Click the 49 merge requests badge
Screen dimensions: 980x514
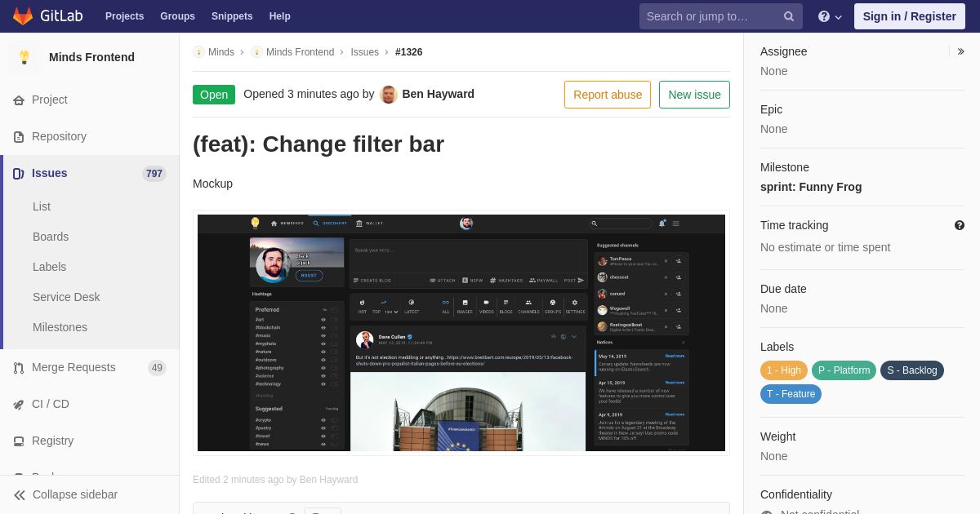click(x=157, y=368)
